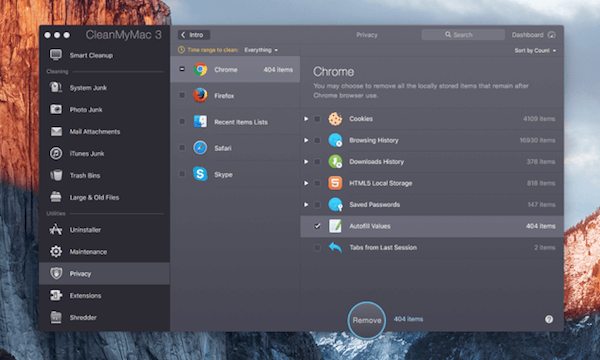This screenshot has width=600, height=360.
Task: Click the Recent Items Lists Finder icon
Action: (200, 122)
